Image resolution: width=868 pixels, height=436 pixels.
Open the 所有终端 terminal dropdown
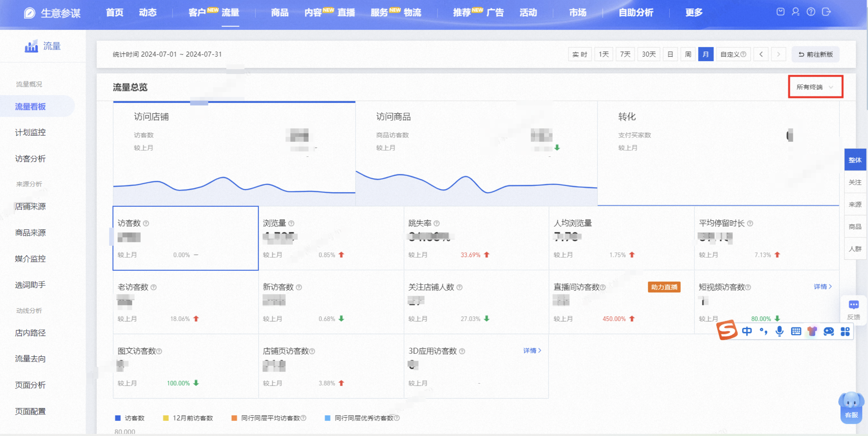[x=815, y=87]
